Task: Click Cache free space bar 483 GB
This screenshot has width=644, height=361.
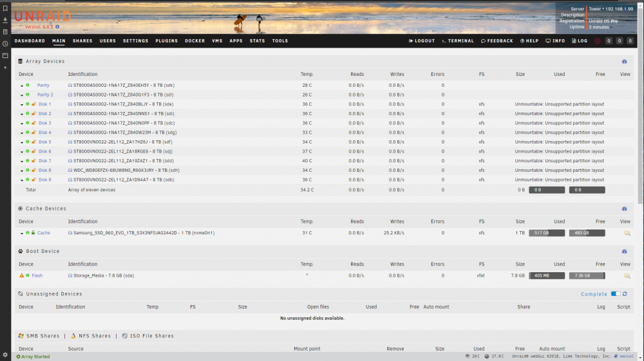Action: (x=587, y=233)
